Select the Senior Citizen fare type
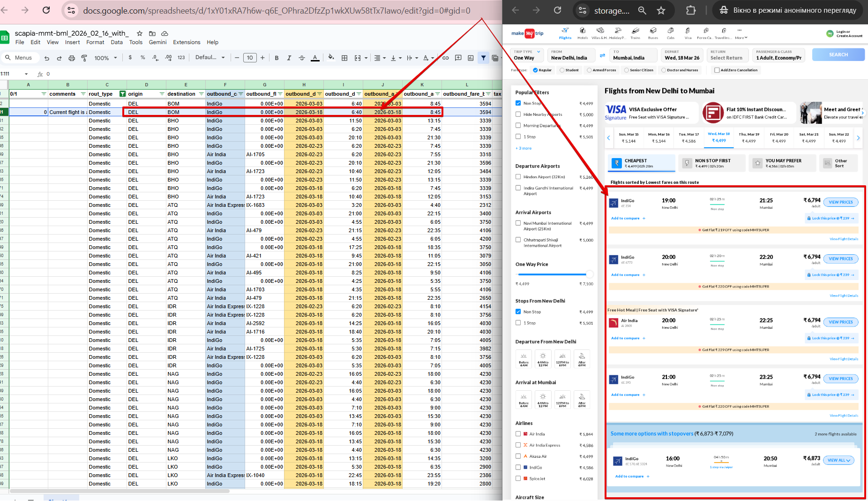868x501 pixels. click(x=638, y=70)
